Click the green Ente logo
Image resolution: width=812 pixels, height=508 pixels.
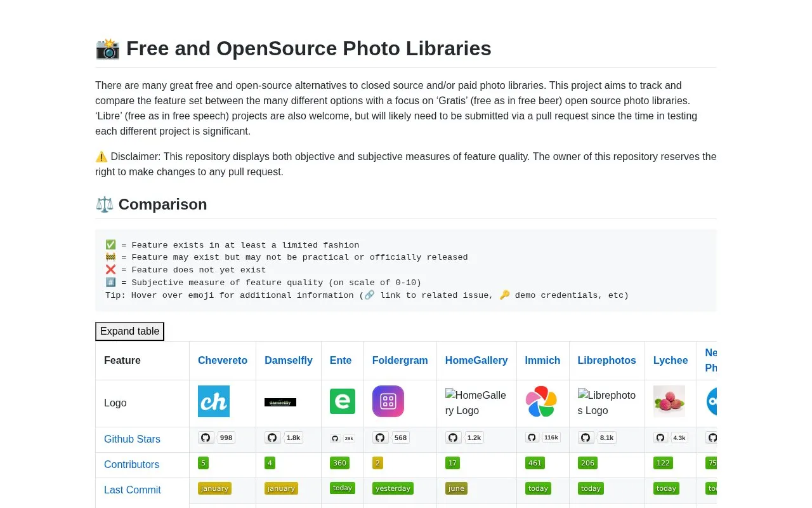[343, 401]
